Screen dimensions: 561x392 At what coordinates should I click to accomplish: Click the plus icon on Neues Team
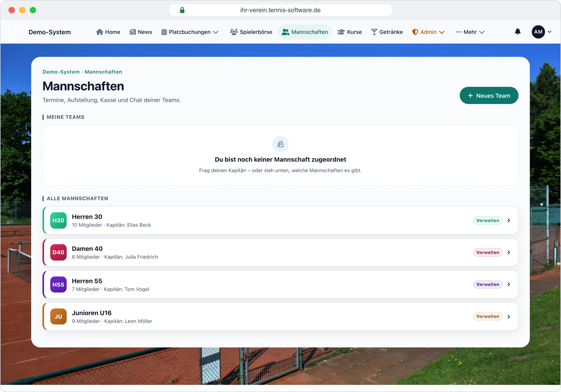[x=470, y=96]
